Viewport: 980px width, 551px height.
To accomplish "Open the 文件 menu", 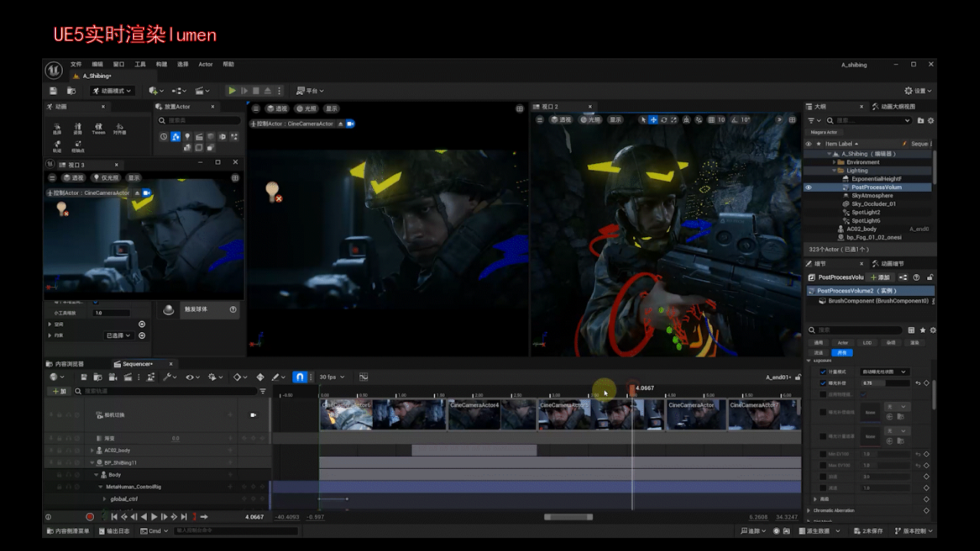I will [76, 64].
